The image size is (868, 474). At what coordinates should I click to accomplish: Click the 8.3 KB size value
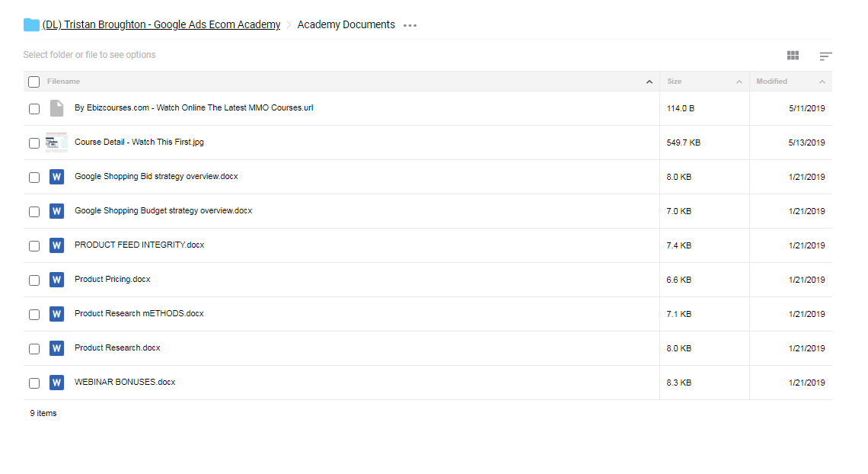coord(678,383)
